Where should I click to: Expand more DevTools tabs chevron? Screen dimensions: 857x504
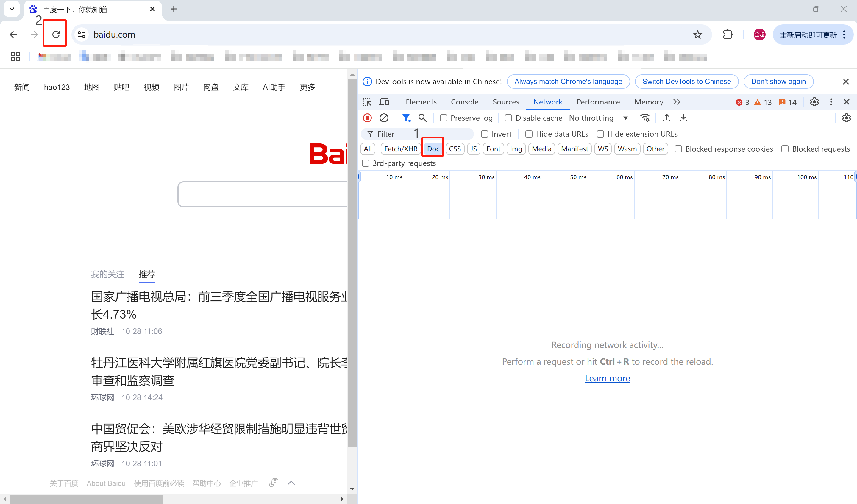pos(677,102)
